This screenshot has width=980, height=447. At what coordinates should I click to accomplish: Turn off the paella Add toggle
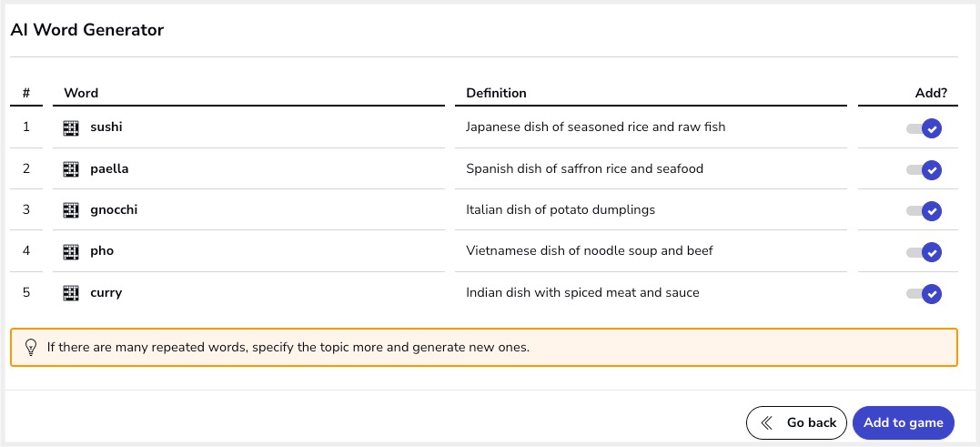coord(924,170)
